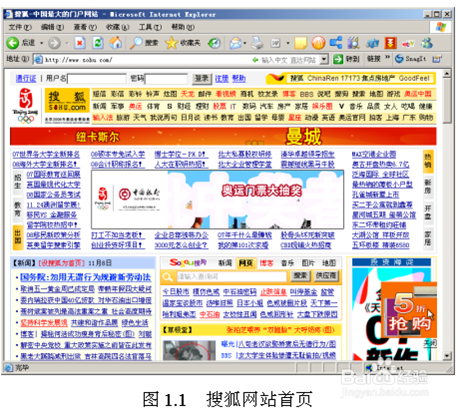Open the 帮助(H) Help menu
This screenshot has height=410, width=458.
183,27
